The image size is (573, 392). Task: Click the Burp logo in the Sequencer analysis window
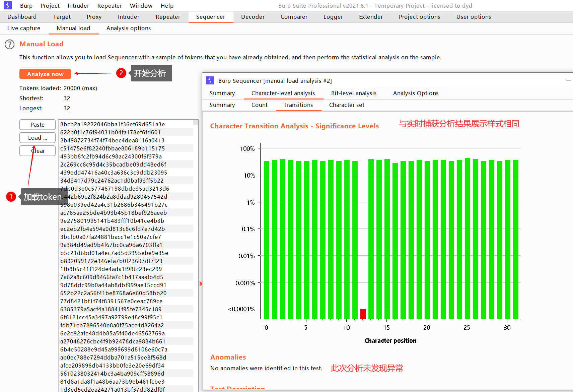[210, 80]
